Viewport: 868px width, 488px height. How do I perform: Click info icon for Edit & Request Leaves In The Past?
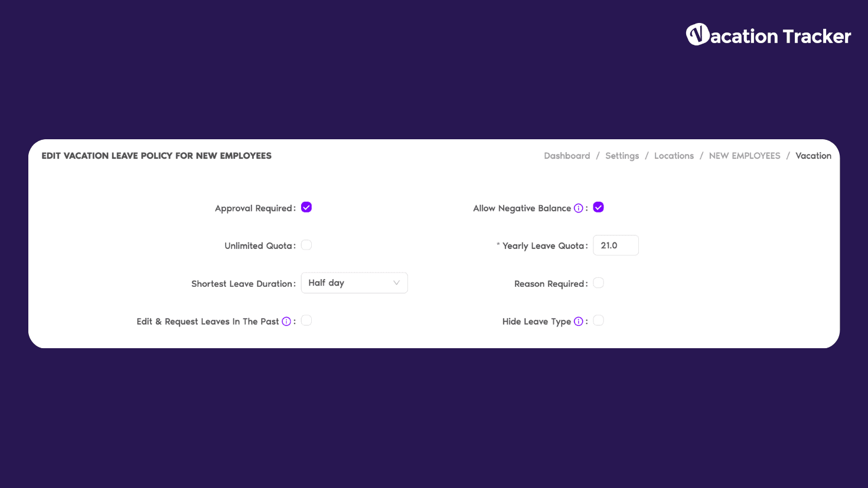[x=286, y=322]
